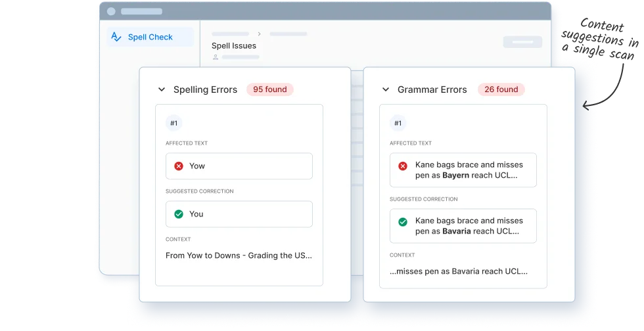Open Spell Check in the sidebar
Image resolution: width=644 pixels, height=331 pixels.
point(150,37)
